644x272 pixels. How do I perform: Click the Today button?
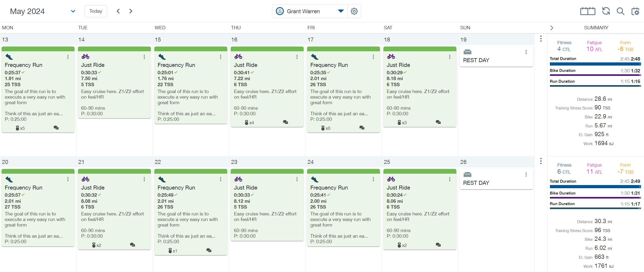pos(96,11)
